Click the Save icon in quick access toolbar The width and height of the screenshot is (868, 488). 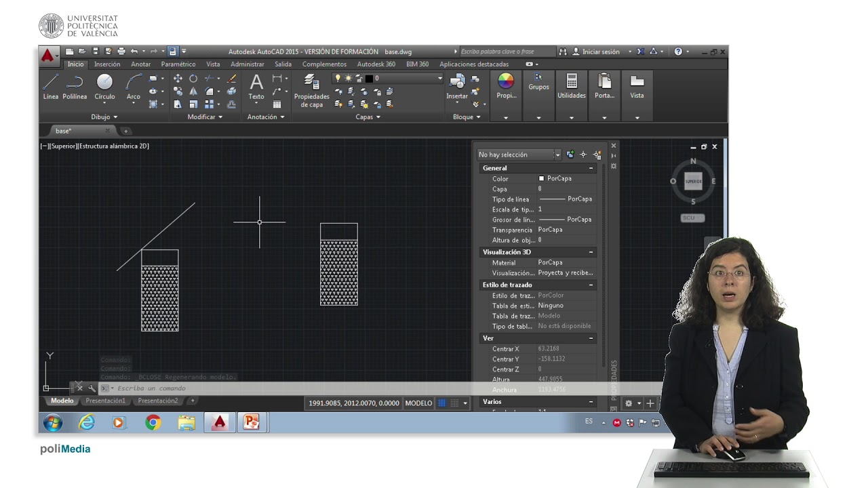tap(95, 52)
